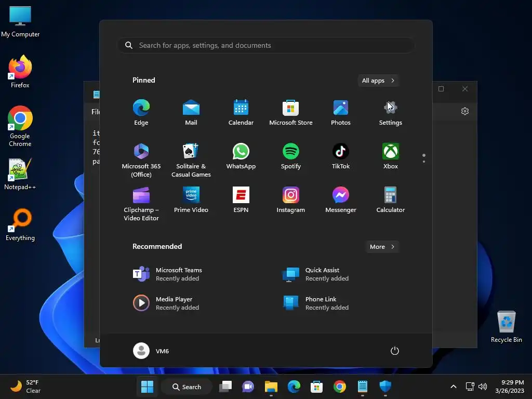This screenshot has height=399, width=532.
Task: Open the TikTok app
Action: click(341, 156)
